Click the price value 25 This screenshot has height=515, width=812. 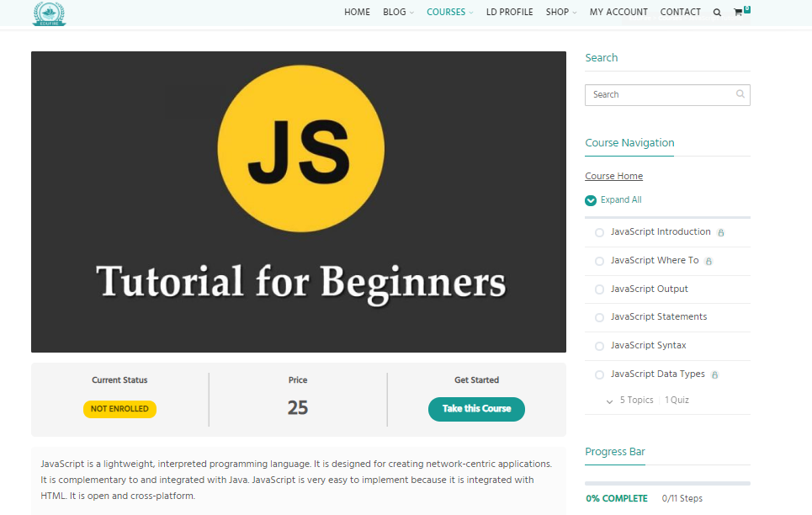[298, 408]
